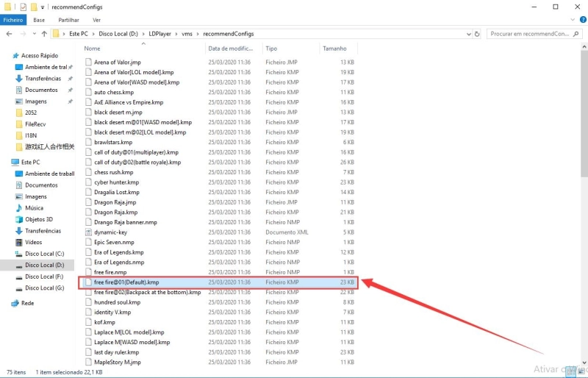Click the Vídeos folder in navigation pane
588x378 pixels.
pos(34,242)
